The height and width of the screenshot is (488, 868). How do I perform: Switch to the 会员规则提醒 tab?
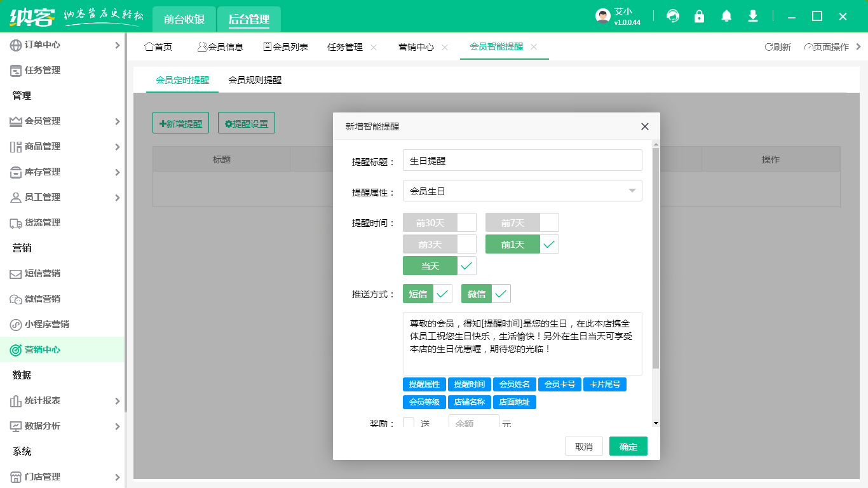(255, 81)
